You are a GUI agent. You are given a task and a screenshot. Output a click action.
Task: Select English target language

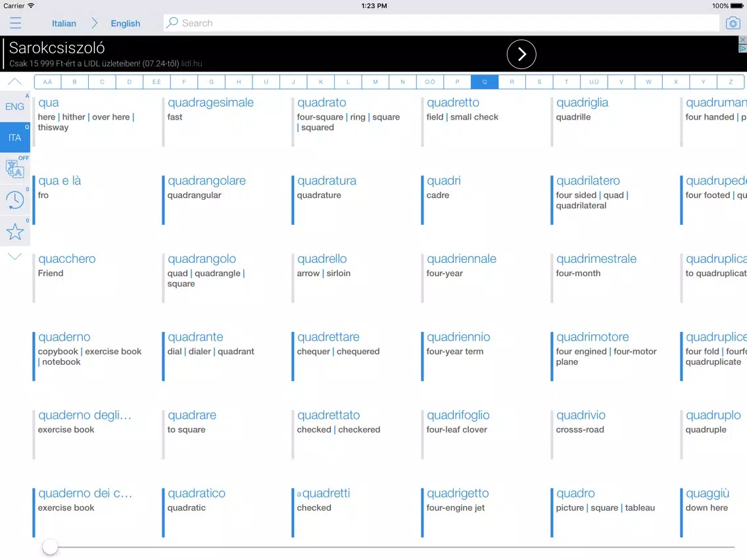pos(126,24)
